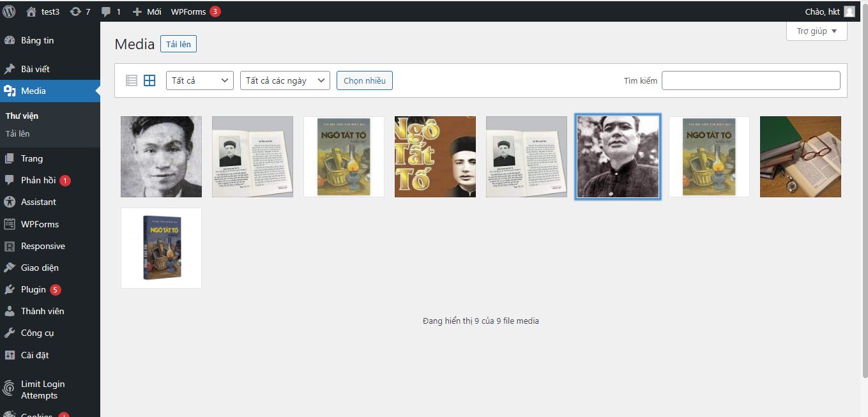This screenshot has height=417, width=868.
Task: Open Cài đặt settings menu
Action: pos(34,355)
